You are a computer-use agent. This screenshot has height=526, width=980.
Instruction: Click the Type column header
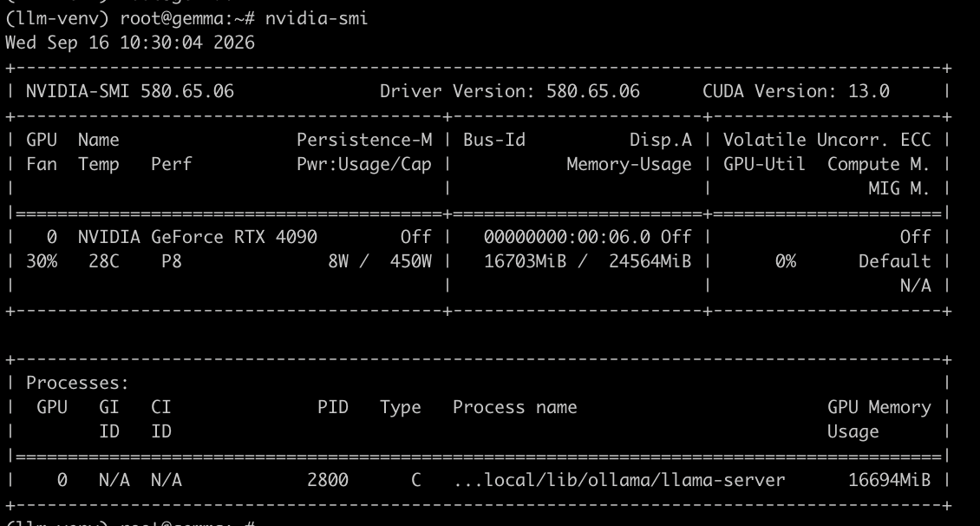(x=401, y=407)
